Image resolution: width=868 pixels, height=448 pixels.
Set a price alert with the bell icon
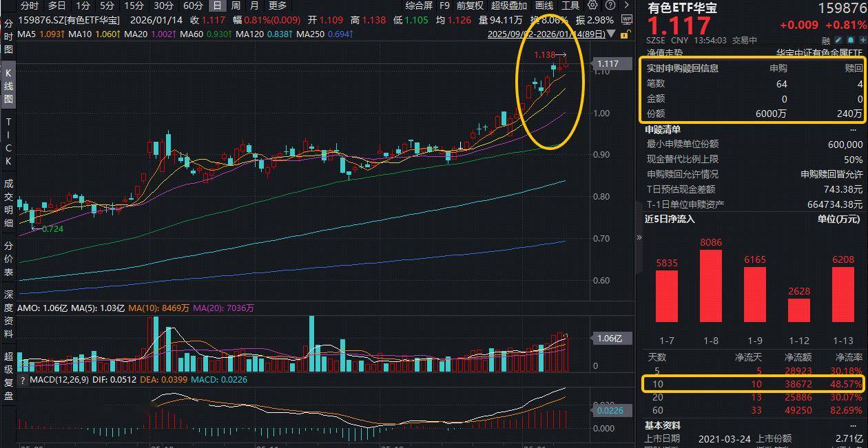(x=851, y=41)
